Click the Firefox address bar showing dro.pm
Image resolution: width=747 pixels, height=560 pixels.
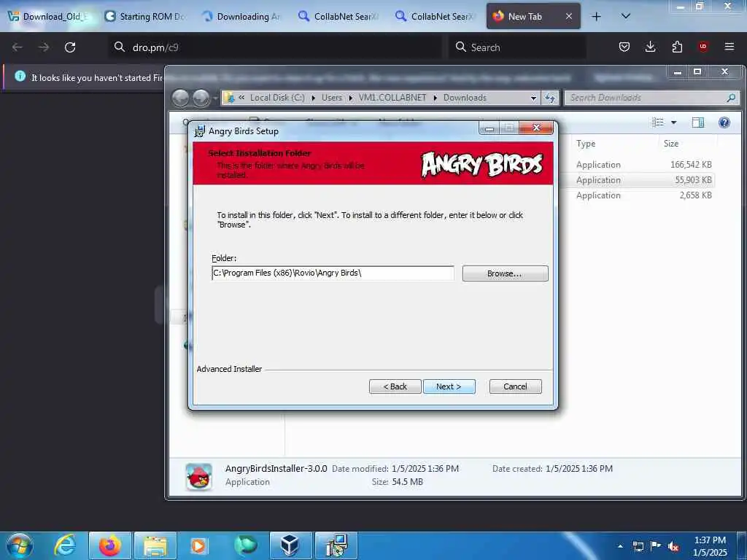tap(275, 47)
